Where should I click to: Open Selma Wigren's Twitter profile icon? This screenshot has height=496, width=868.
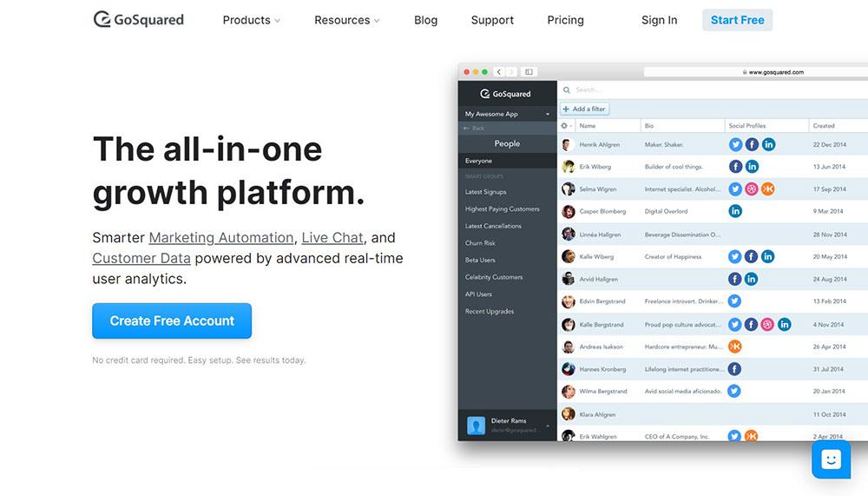coord(735,189)
